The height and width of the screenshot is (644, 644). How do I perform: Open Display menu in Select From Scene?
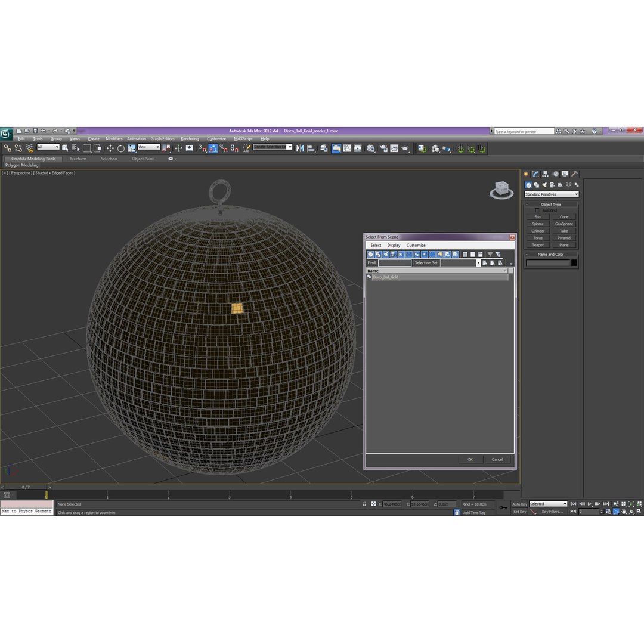tap(394, 245)
